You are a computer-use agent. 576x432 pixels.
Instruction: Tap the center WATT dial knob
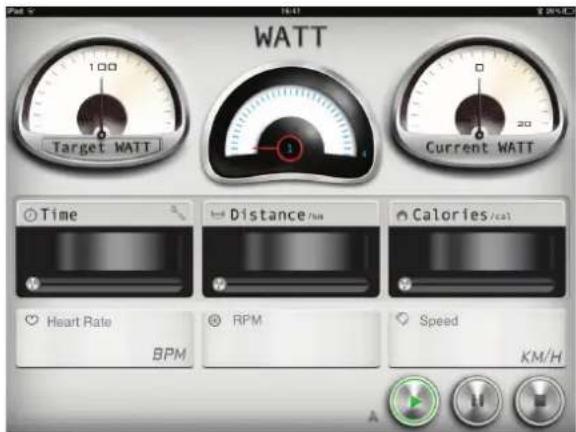(289, 148)
